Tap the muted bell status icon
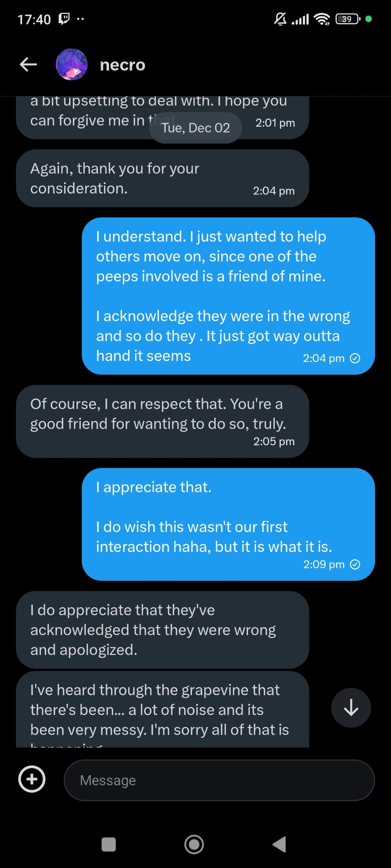 [x=280, y=19]
